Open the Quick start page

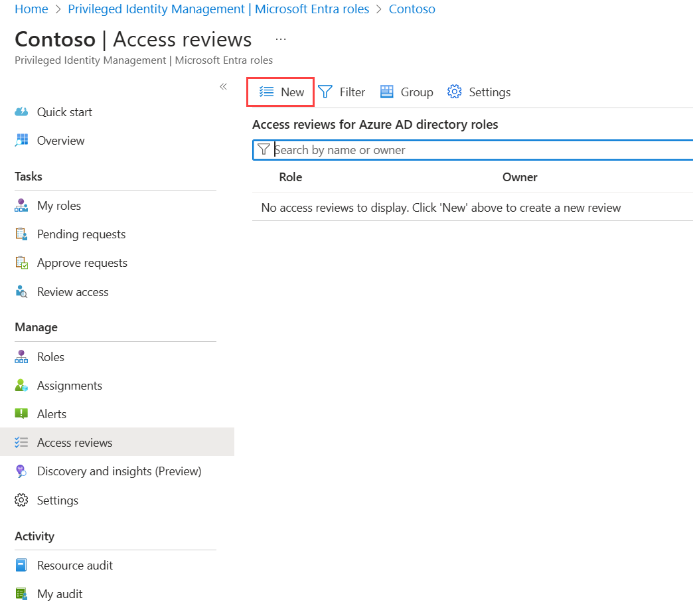tap(64, 112)
